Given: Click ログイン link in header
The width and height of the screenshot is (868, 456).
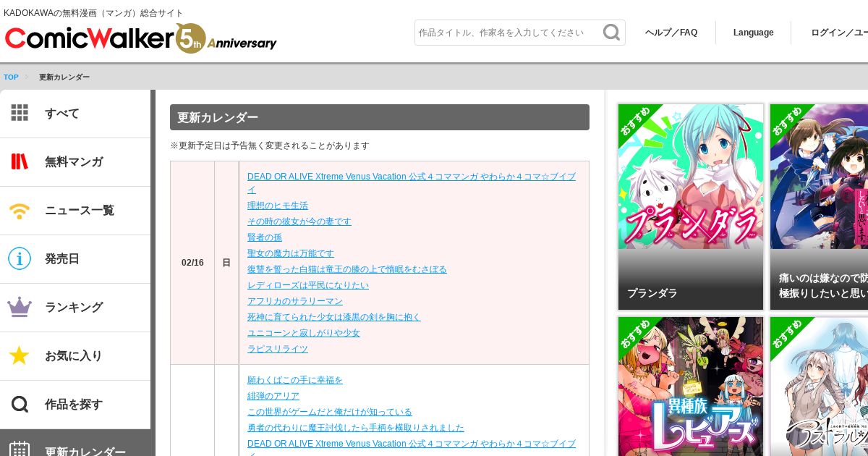Looking at the screenshot, I should coord(839,33).
